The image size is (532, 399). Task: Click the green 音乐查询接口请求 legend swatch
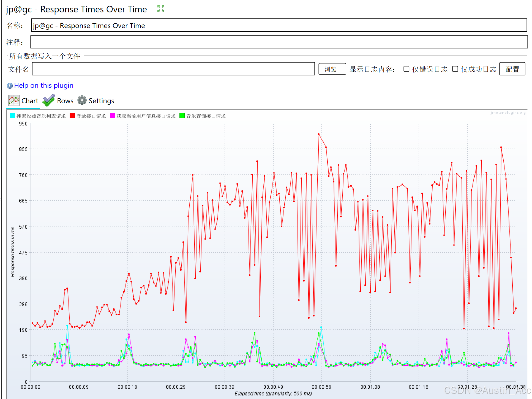(182, 116)
